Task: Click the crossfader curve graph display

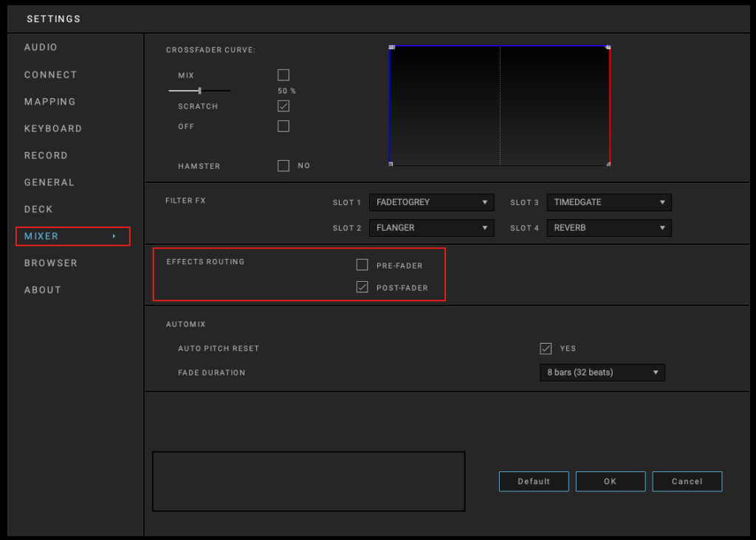Action: (x=499, y=106)
